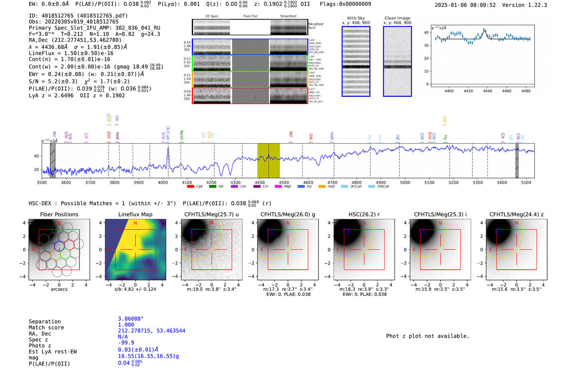The height and width of the screenshot is (392, 576).
Task: Click the Match score value 1.000
Action: (126, 325)
